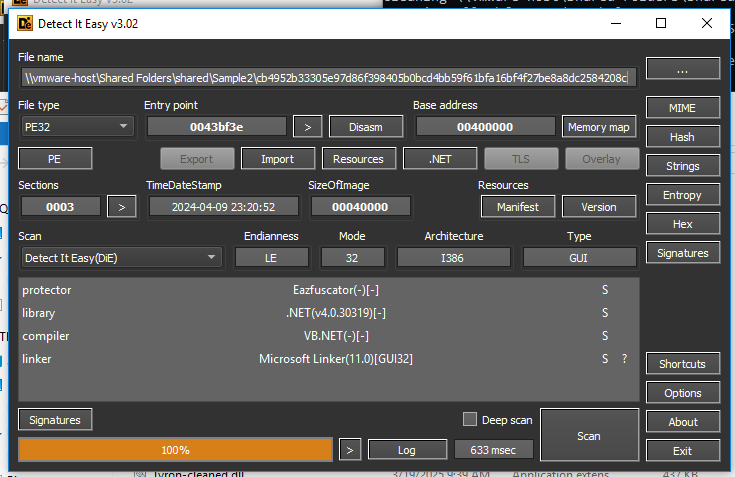735x477 pixels.
Task: Click the MIME button
Action: point(682,108)
